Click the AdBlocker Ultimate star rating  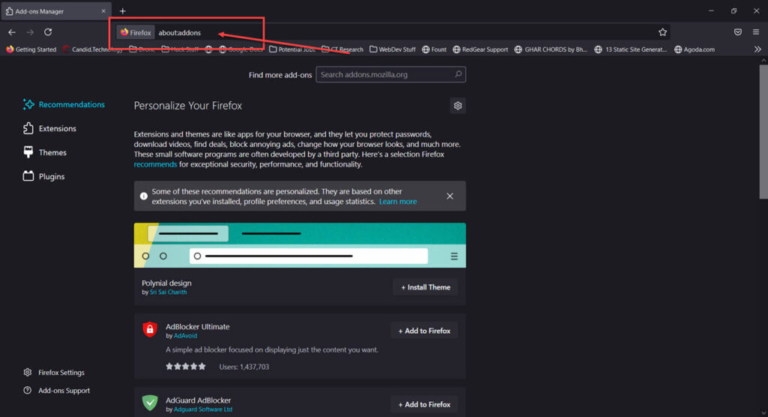(x=186, y=367)
